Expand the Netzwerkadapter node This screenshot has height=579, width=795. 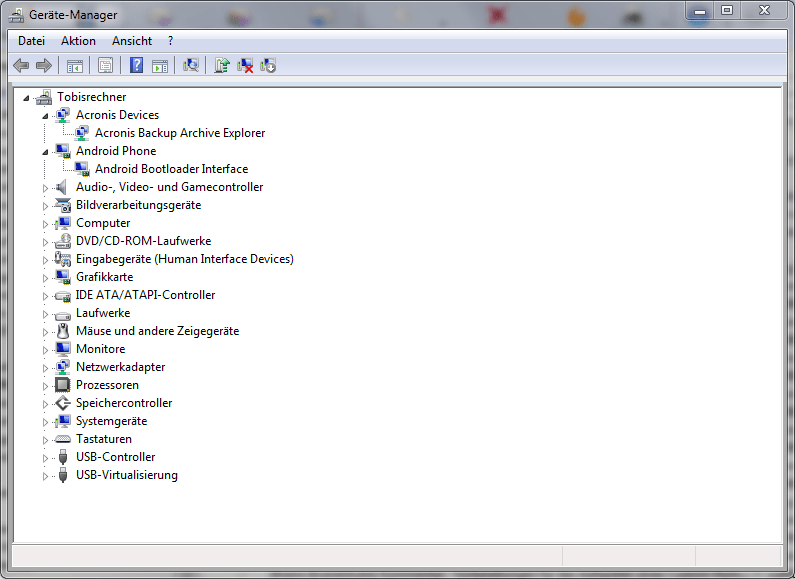click(45, 368)
